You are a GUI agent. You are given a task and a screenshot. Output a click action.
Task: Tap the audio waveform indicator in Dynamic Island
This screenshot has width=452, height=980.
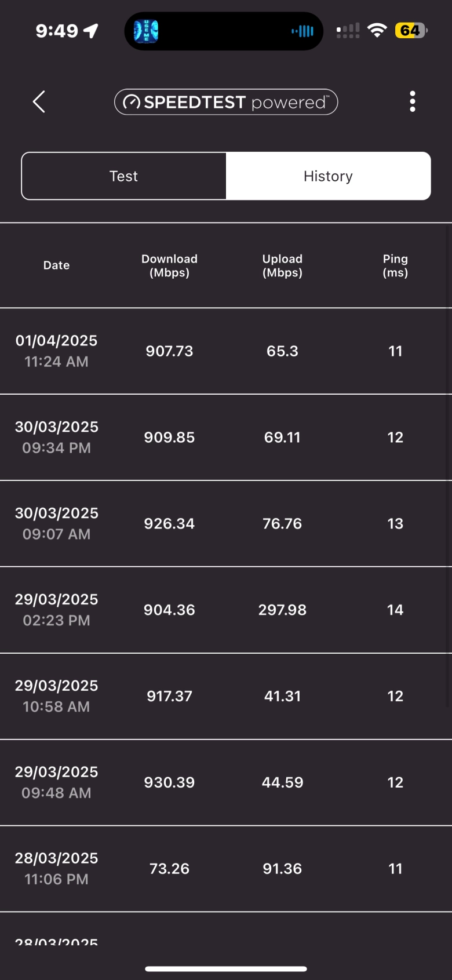302,31
